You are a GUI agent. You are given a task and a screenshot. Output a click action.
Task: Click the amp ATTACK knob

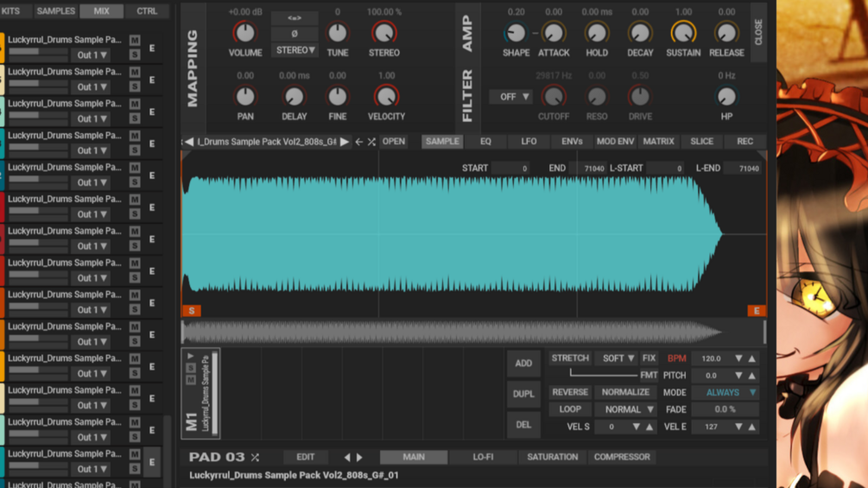[553, 33]
